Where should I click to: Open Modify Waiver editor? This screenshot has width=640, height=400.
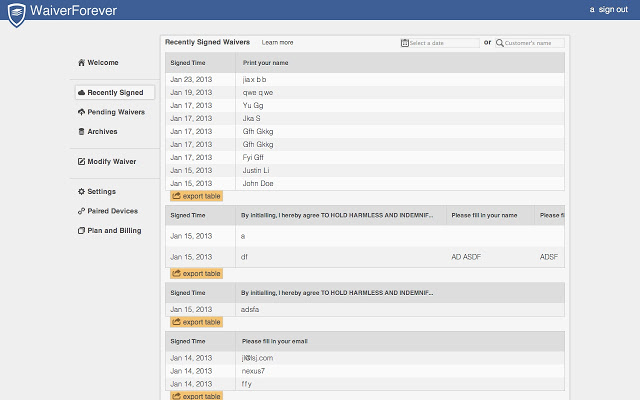110,161
